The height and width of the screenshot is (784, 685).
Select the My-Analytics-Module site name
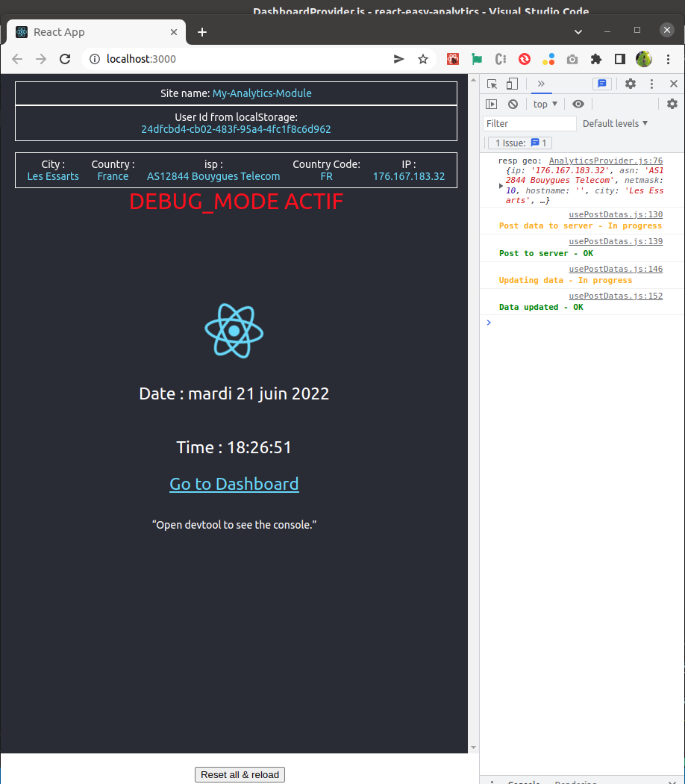[x=262, y=93]
